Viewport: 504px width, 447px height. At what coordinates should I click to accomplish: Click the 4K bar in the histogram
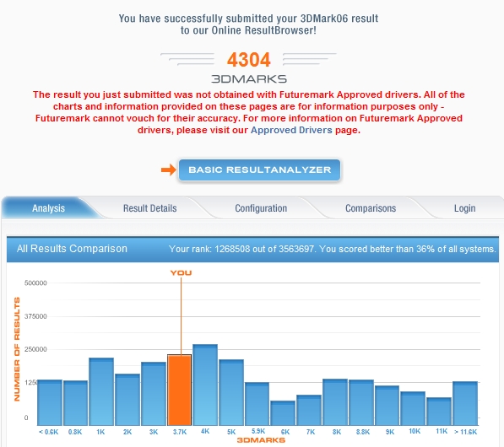point(205,385)
